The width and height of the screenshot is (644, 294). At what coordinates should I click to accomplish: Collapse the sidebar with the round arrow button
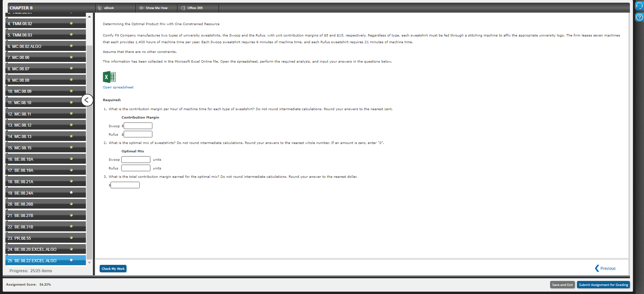point(87,100)
